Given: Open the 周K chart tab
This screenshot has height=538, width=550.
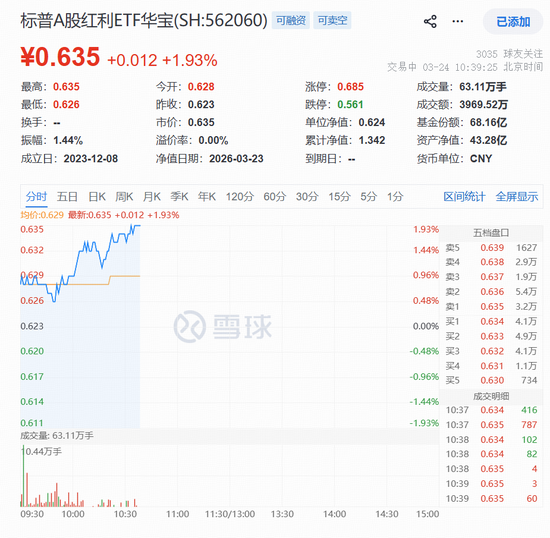Looking at the screenshot, I should (124, 196).
